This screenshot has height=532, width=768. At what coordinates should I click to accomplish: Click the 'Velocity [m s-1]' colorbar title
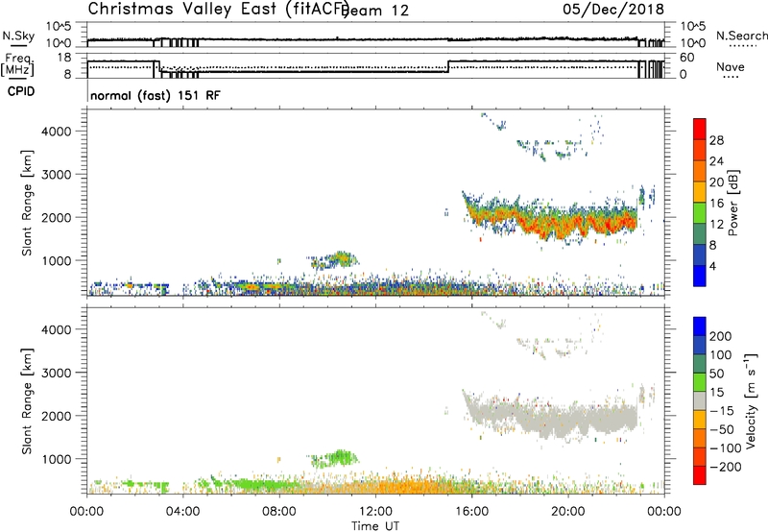click(x=751, y=400)
